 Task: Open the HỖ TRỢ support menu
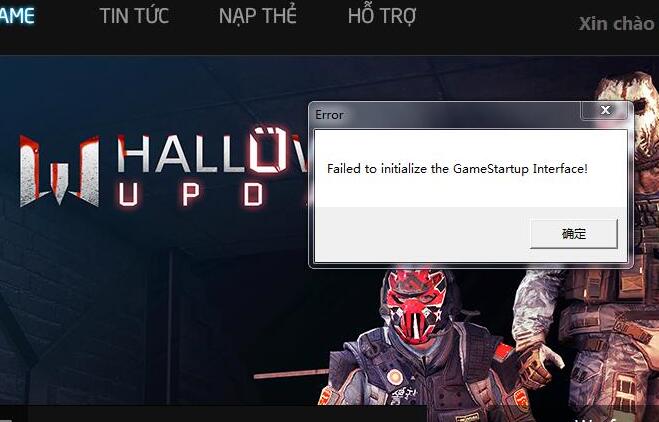click(x=382, y=16)
